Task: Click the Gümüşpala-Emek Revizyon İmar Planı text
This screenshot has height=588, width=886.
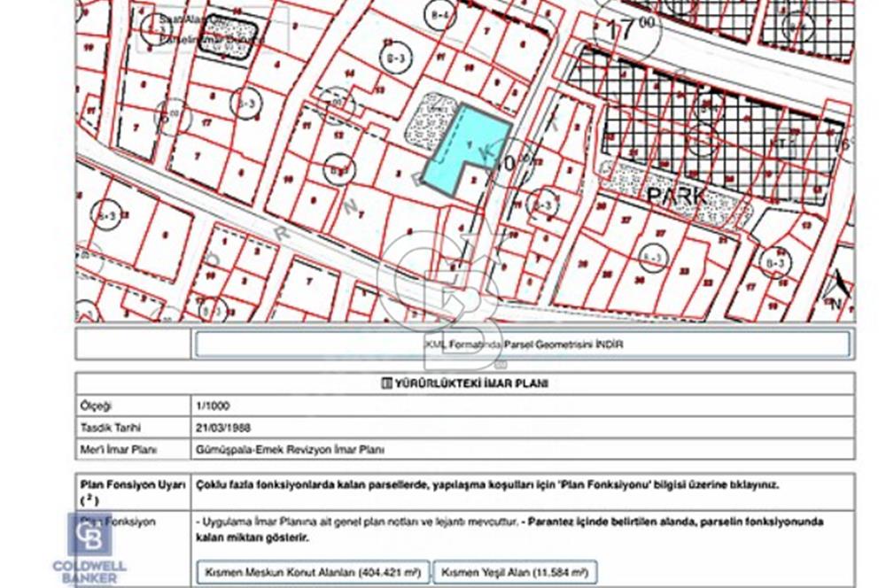Action: point(289,450)
